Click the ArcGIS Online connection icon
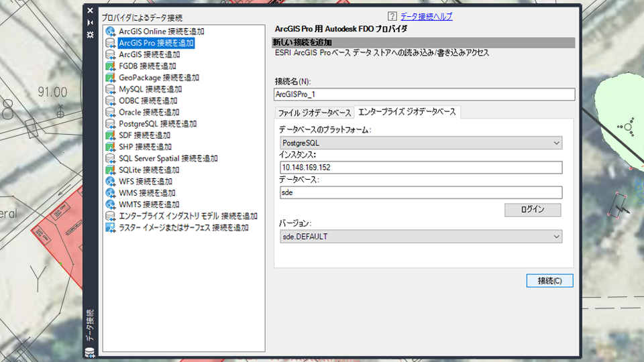 click(110, 32)
